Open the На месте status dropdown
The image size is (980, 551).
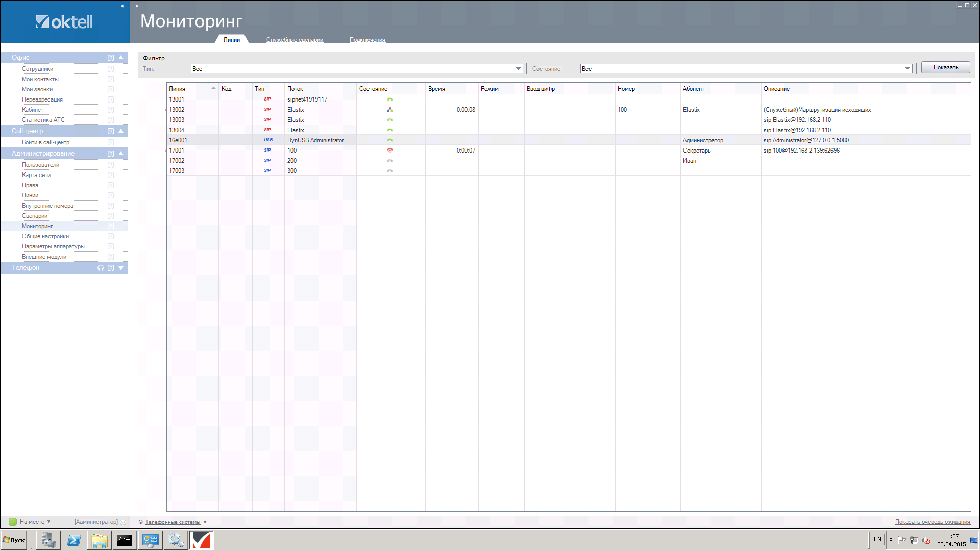(48, 522)
